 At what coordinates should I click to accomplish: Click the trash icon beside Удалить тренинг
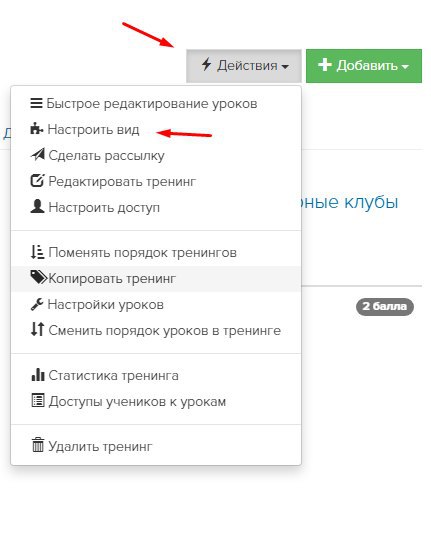38,445
